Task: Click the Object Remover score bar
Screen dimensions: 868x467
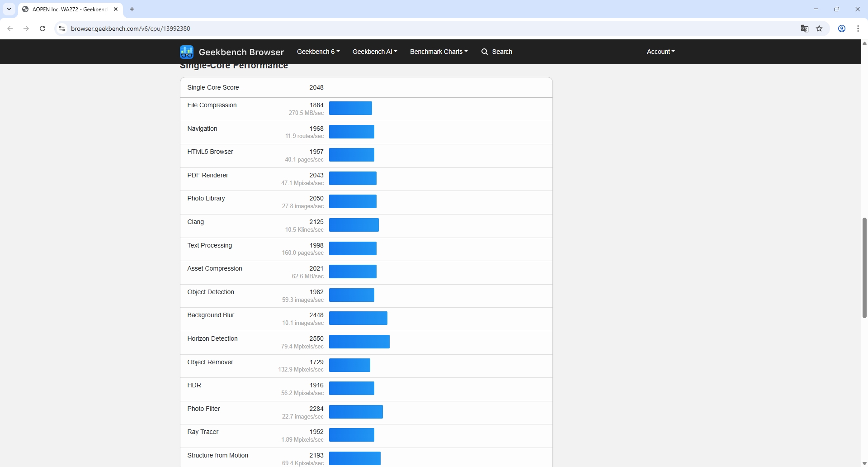Action: click(x=349, y=365)
